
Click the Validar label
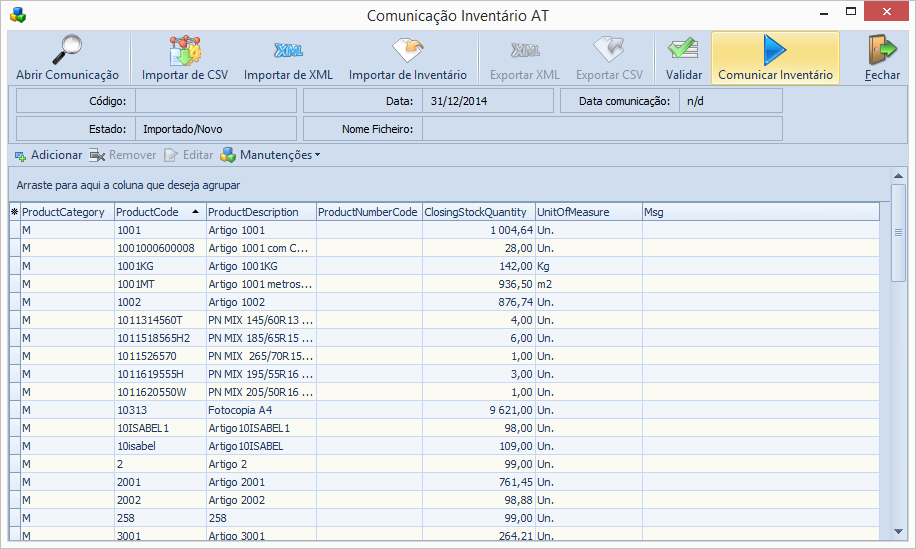click(683, 75)
